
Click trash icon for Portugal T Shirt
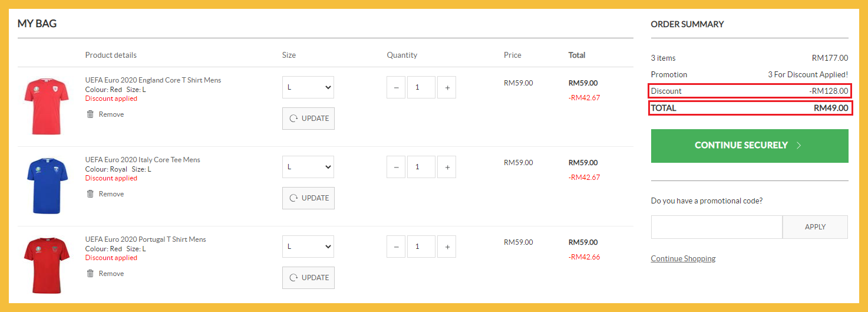click(x=90, y=274)
